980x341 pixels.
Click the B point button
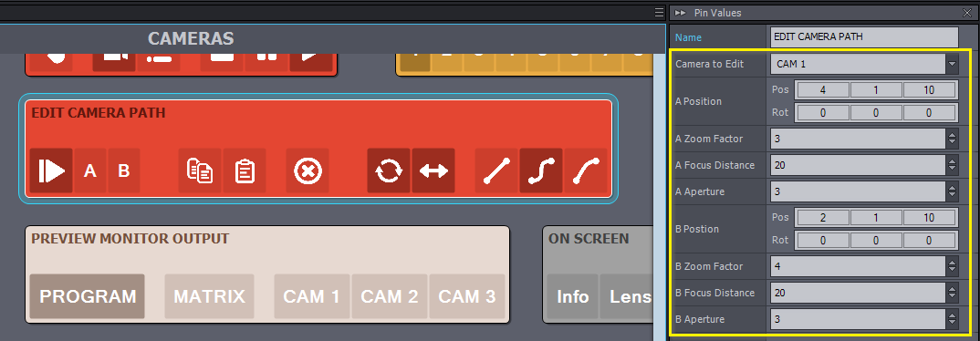point(124,170)
